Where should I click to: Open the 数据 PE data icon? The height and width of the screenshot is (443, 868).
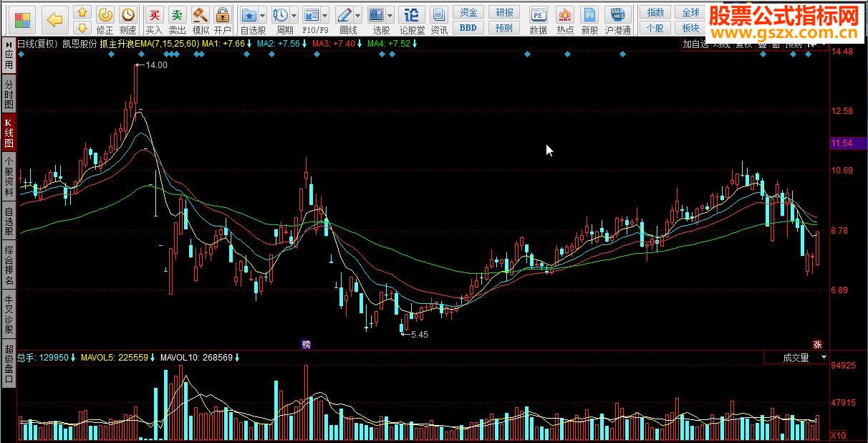[x=538, y=14]
